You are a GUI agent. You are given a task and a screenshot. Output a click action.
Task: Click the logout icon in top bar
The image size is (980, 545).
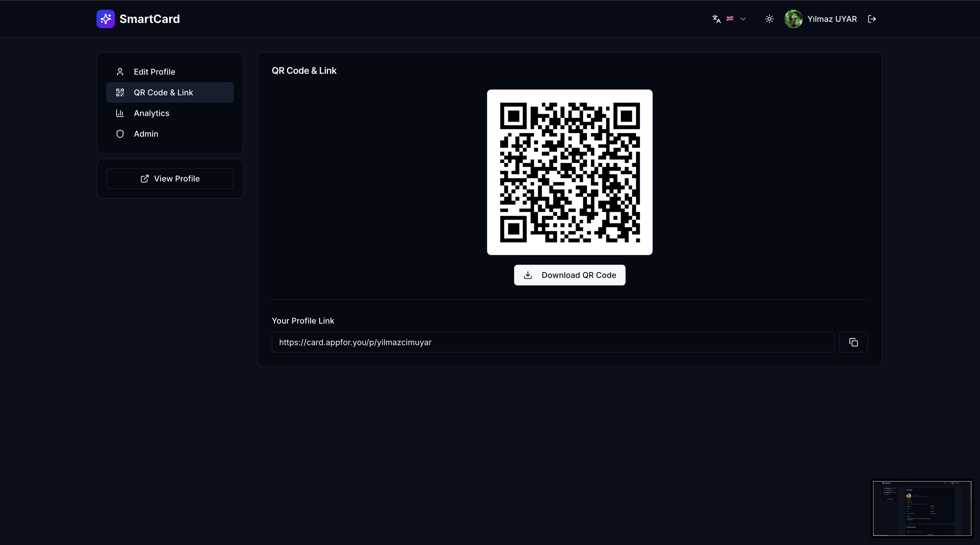[x=872, y=19]
